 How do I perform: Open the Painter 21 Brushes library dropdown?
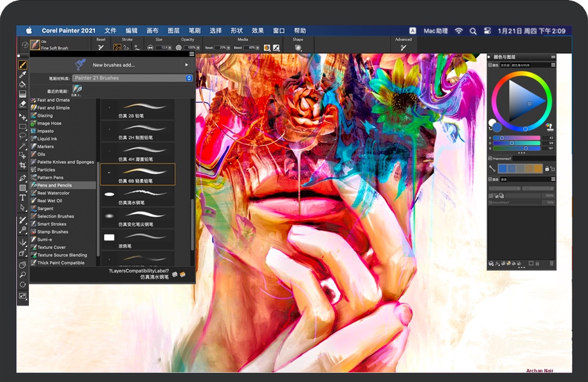pos(132,78)
